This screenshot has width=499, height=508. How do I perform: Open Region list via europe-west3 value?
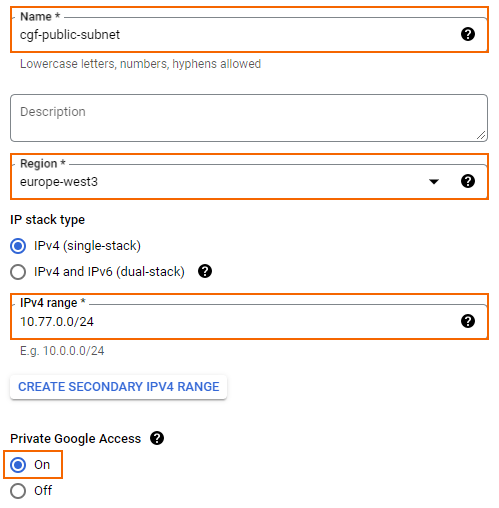(59, 182)
